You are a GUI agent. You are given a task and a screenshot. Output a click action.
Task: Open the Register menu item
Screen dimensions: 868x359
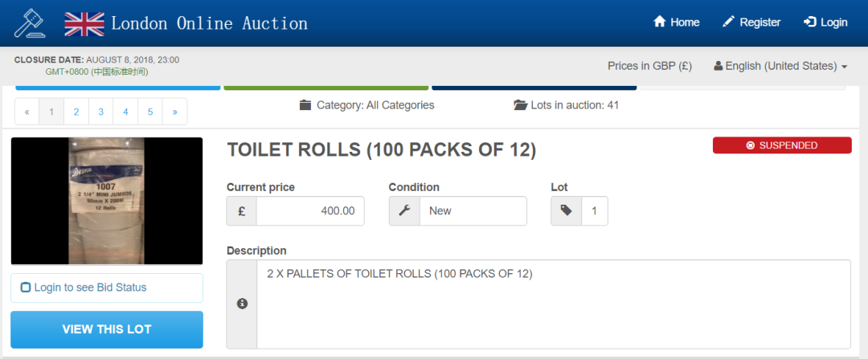751,22
